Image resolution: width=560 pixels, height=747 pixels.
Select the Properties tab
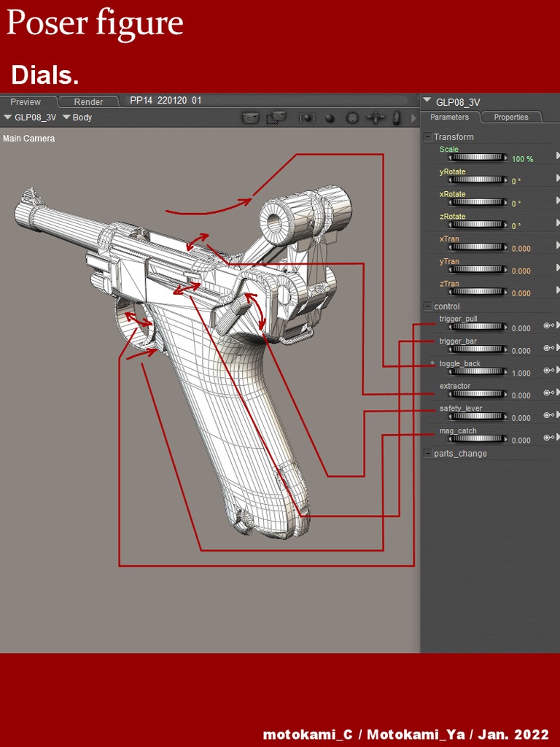(x=511, y=117)
